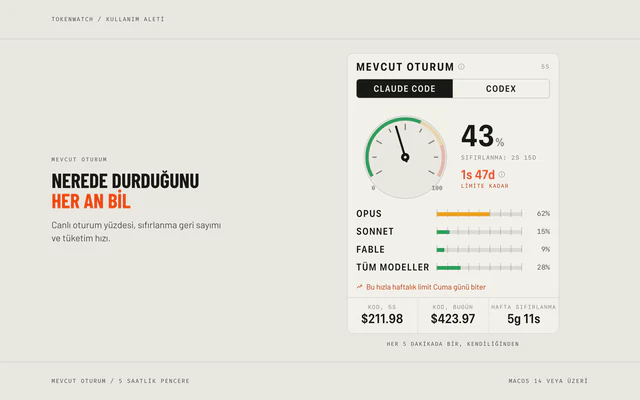Click the session usage gauge dial
The height and width of the screenshot is (400, 640).
tap(405, 157)
